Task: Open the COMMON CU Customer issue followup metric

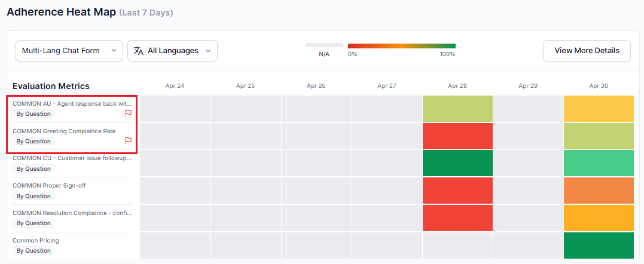Action: (x=72, y=158)
